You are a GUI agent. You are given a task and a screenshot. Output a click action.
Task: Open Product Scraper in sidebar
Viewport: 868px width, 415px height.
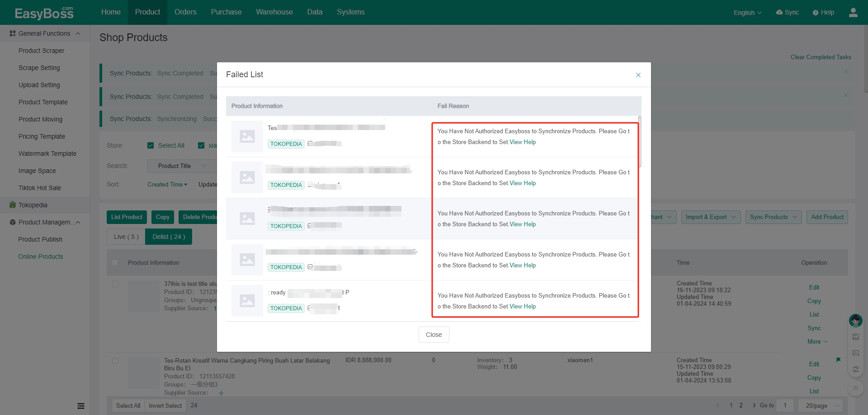tap(41, 51)
